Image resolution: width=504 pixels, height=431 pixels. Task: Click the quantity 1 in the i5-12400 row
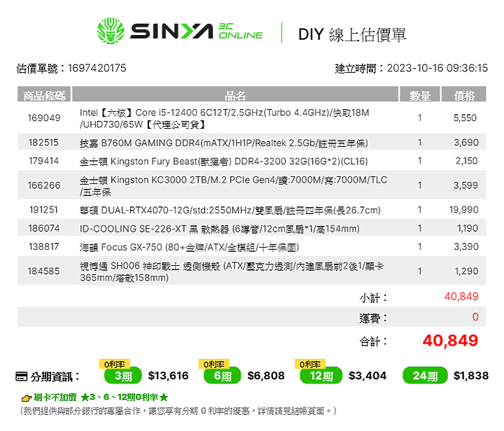coord(419,118)
